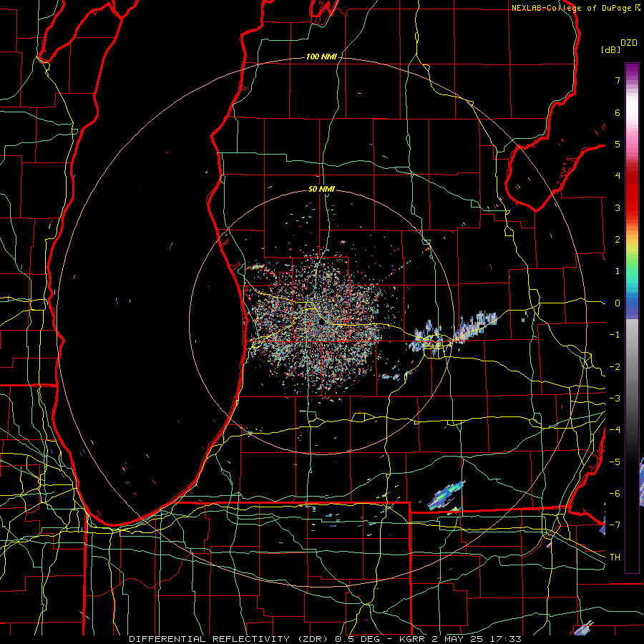Click the 1 value on the color scale
644x644 pixels.
618,271
